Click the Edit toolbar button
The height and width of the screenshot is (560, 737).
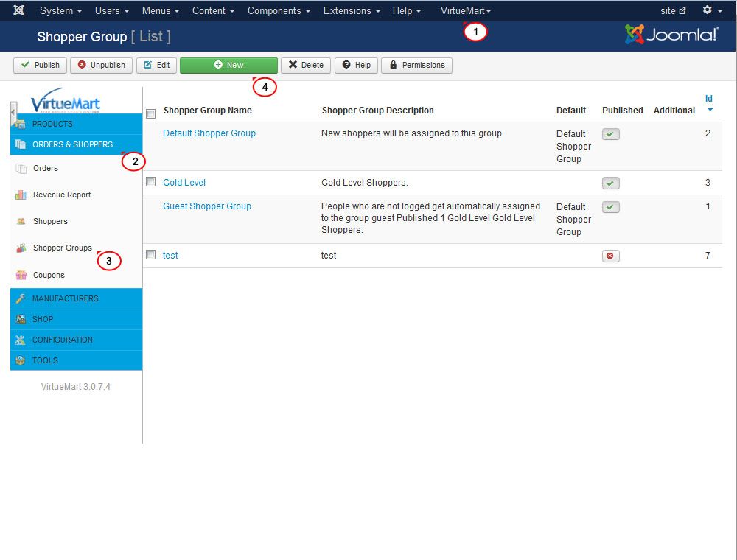pos(156,66)
